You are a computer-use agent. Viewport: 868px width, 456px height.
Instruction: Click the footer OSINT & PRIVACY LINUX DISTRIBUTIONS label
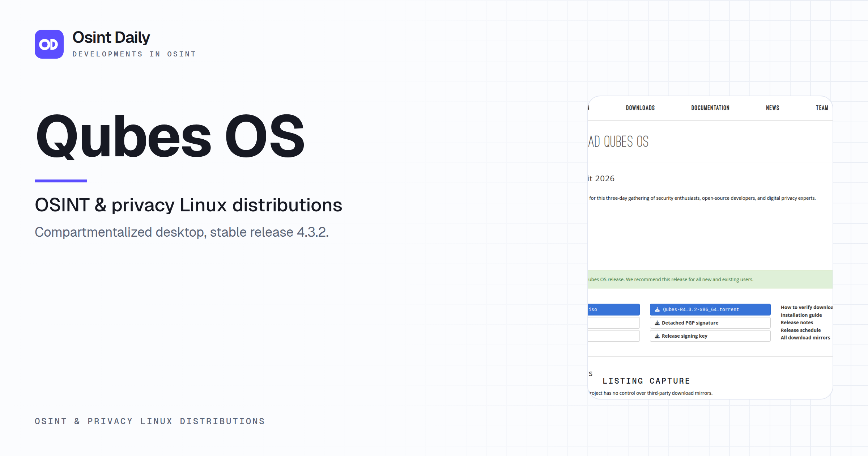(x=150, y=421)
